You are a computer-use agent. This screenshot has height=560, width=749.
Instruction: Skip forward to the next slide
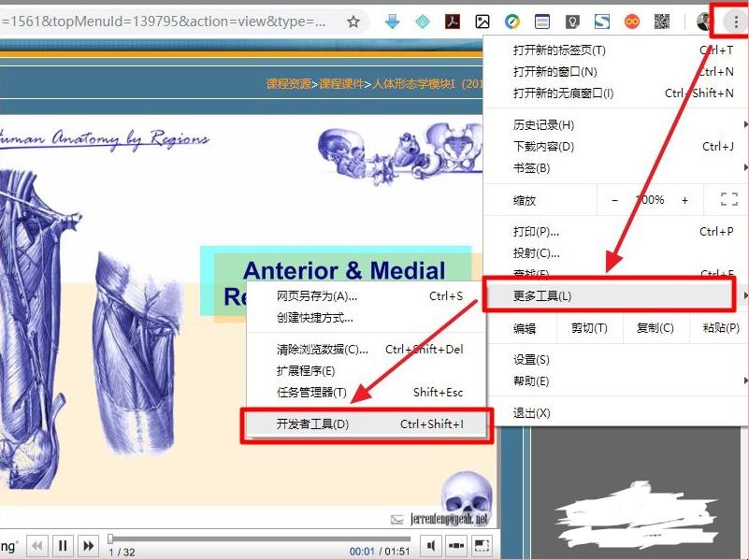point(89,545)
